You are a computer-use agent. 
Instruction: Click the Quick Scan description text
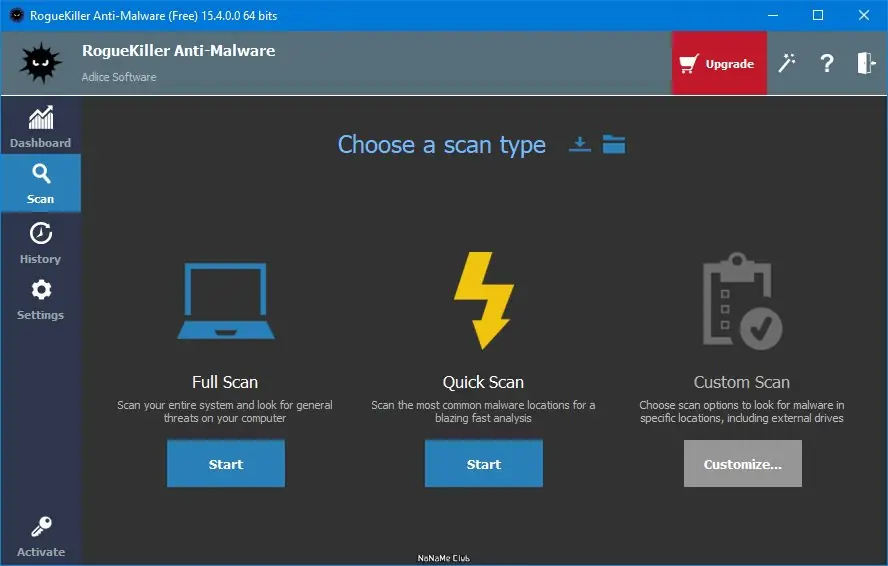(x=483, y=412)
